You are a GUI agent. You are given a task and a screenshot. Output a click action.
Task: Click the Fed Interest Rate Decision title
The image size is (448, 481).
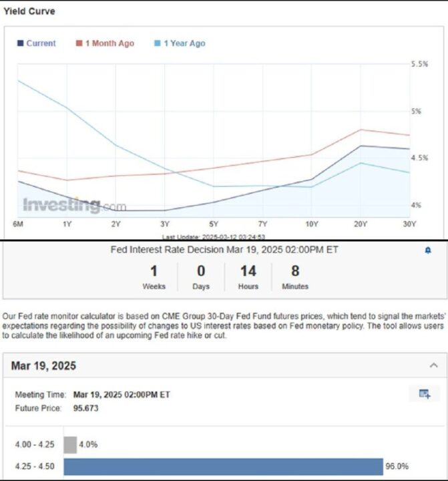pos(224,250)
